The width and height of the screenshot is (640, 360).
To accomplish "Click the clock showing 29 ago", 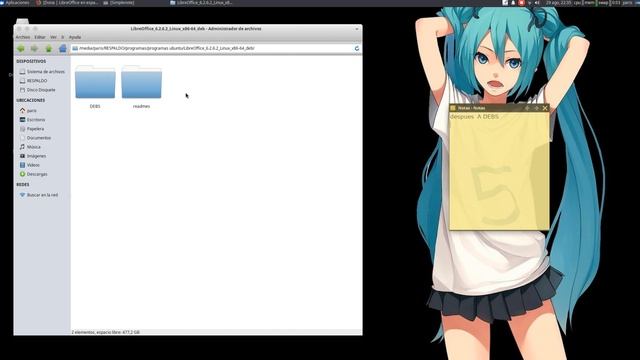I will point(558,2).
